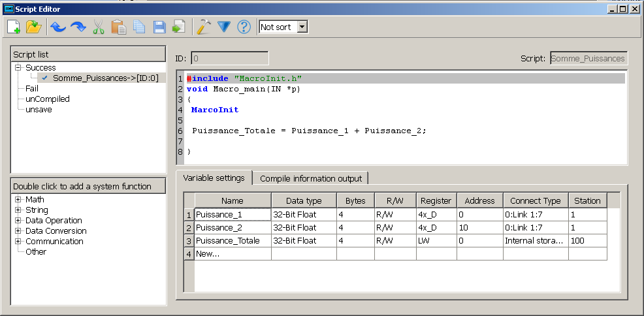Click the New... row in the variable table
The image size is (644, 316).
pyautogui.click(x=232, y=254)
